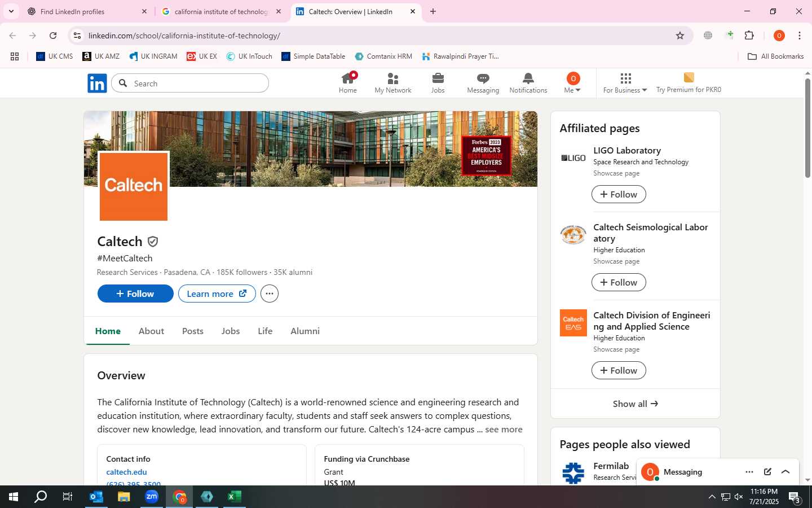Expand the Messaging overlay chevron
812x508 pixels.
(785, 472)
